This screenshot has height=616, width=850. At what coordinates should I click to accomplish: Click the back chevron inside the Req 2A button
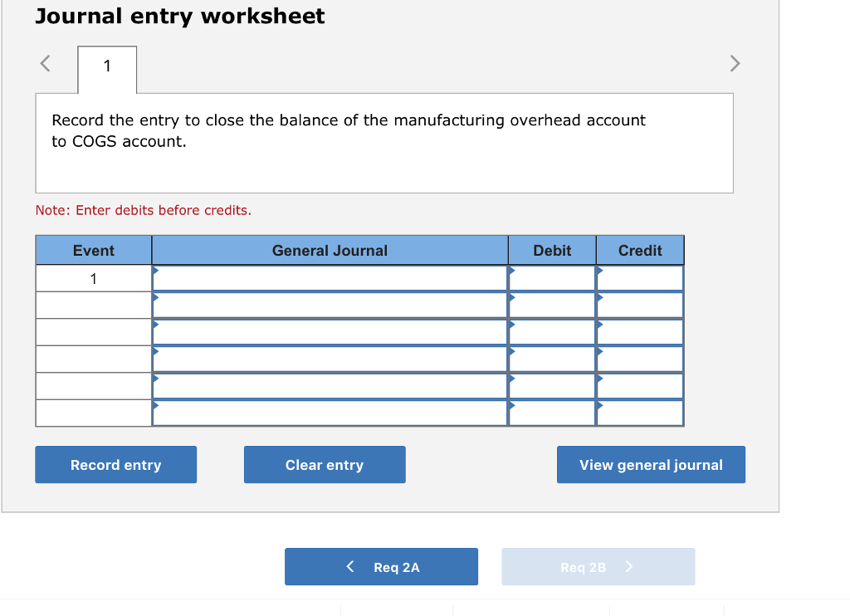pyautogui.click(x=349, y=566)
